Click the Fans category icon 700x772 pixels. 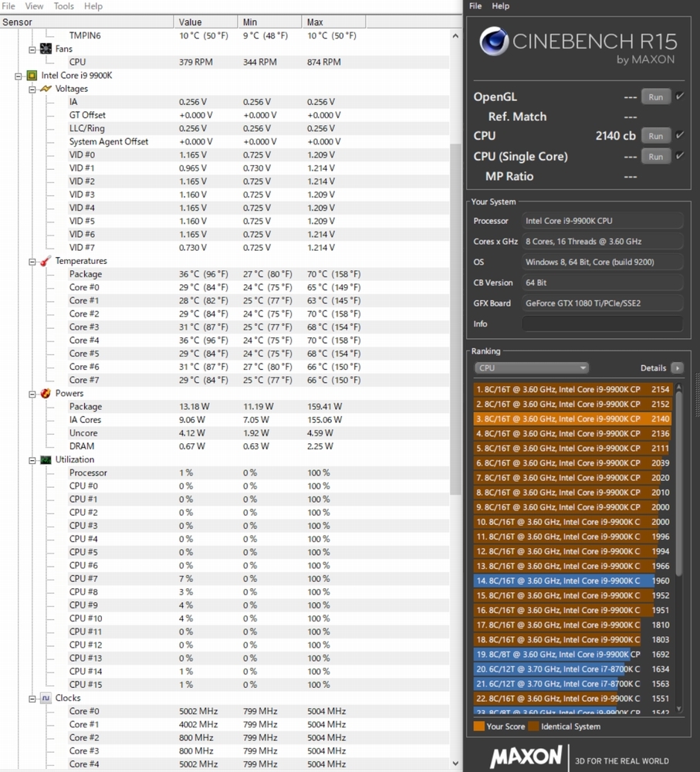46,49
